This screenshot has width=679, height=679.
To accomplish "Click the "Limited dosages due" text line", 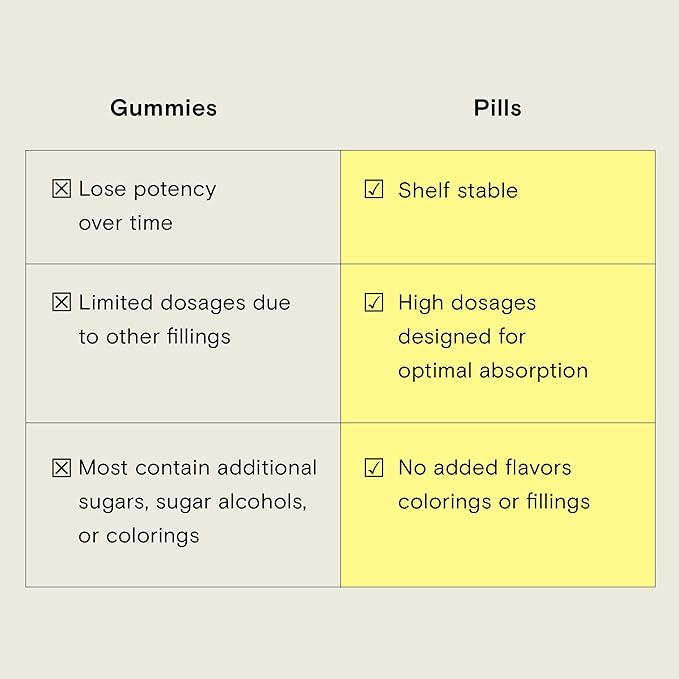I will (184, 302).
